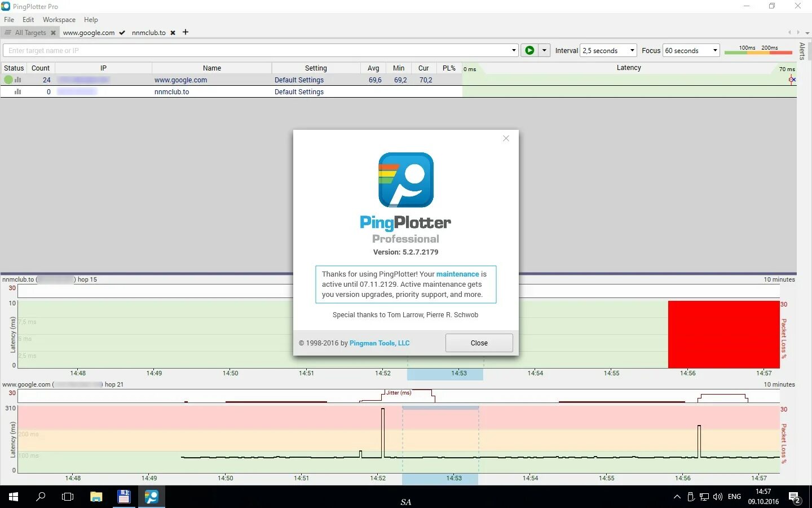
Task: Click the list icon on All Targets tab
Action: [x=8, y=33]
